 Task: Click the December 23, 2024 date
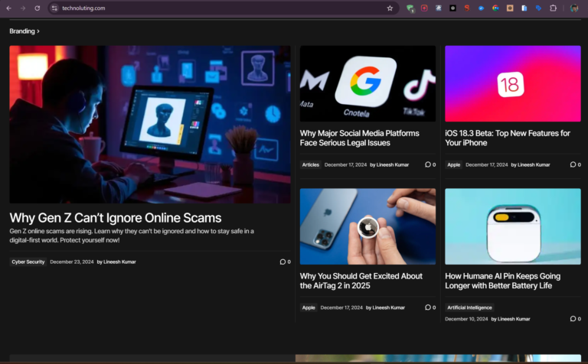72,262
